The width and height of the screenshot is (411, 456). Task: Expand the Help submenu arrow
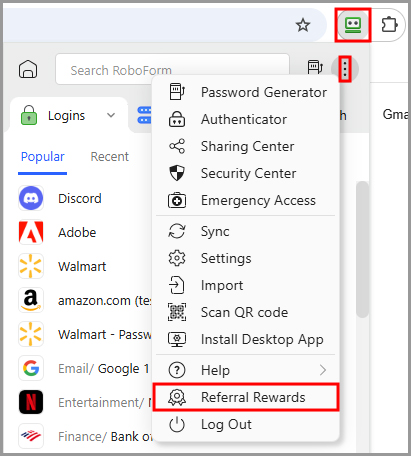[323, 370]
